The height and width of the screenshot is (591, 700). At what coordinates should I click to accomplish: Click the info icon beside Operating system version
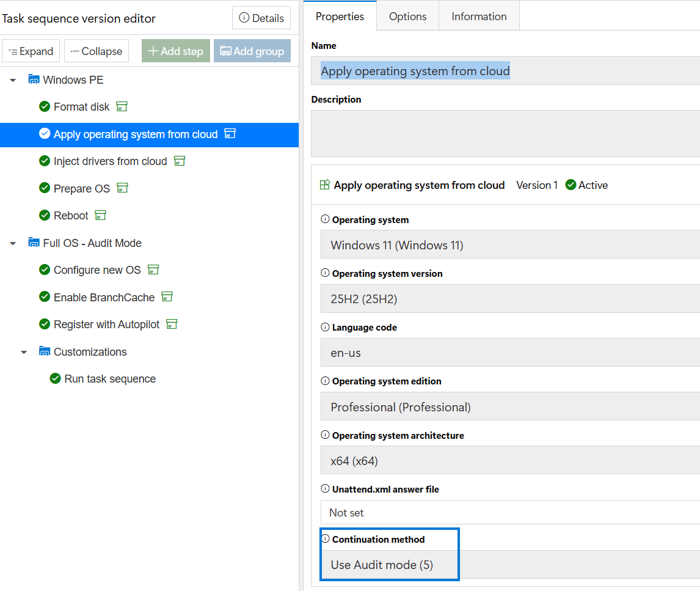pos(325,273)
